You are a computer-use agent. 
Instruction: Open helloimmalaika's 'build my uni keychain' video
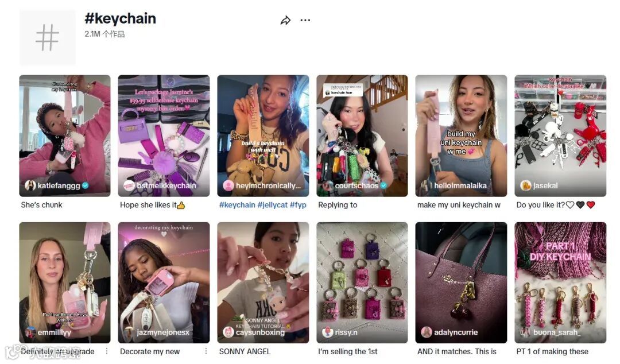(461, 135)
